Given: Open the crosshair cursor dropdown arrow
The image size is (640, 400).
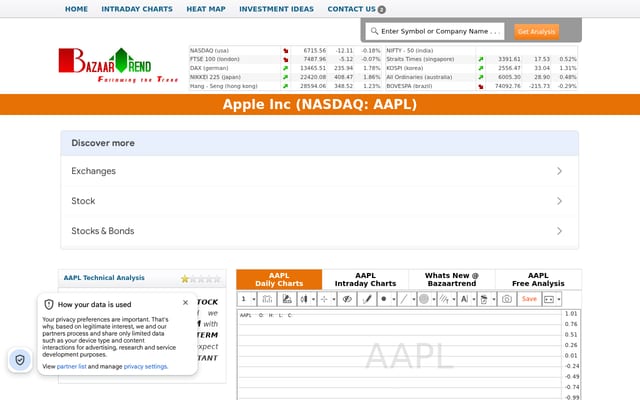Looking at the screenshot, I should 333,299.
